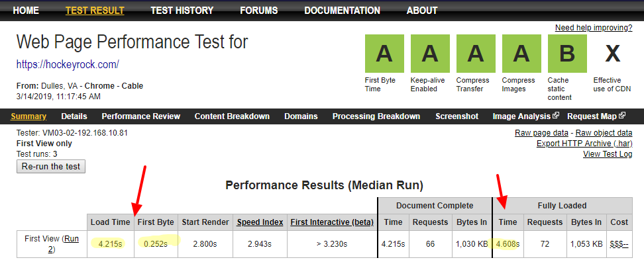Click the test date 3/14/2019, 11:17:45 AM
This screenshot has height=260, width=644.
pos(58,97)
